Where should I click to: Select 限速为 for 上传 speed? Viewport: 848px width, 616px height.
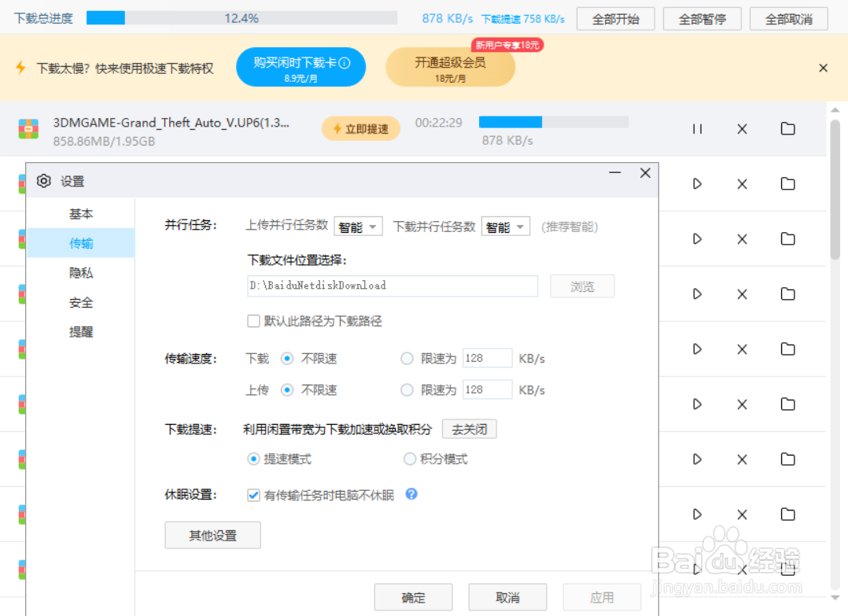(x=407, y=390)
